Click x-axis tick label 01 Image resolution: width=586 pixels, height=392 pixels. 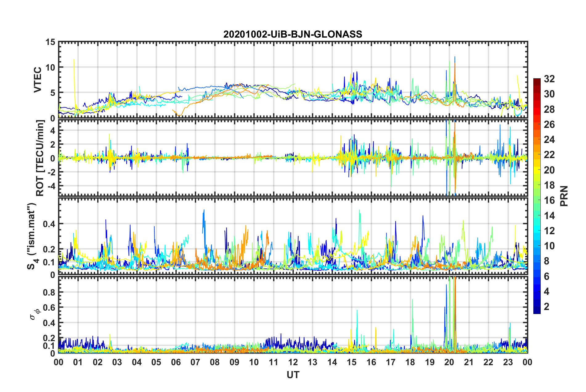(x=78, y=362)
